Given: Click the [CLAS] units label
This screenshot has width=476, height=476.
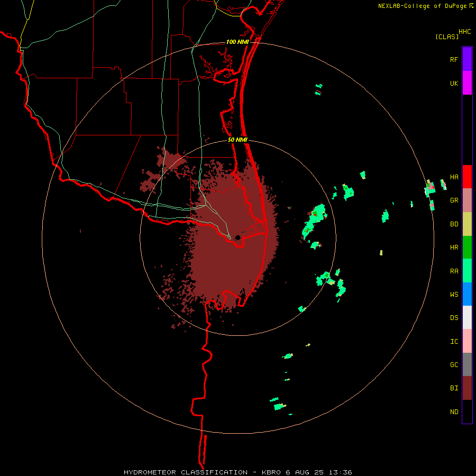Looking at the screenshot, I should [x=447, y=36].
